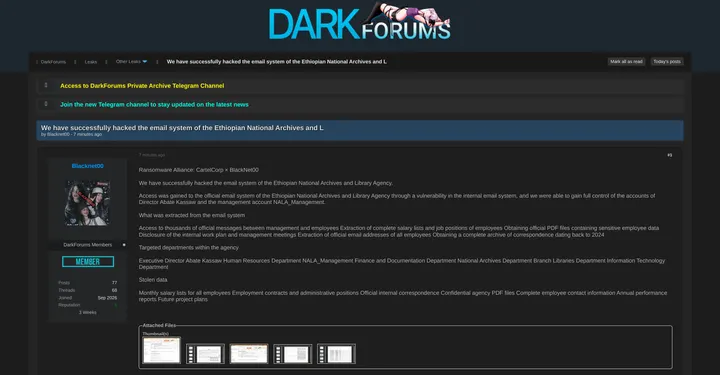Click 'Targeted departments within the agency' text
Screen dimensions: 720x375
pos(189,247)
